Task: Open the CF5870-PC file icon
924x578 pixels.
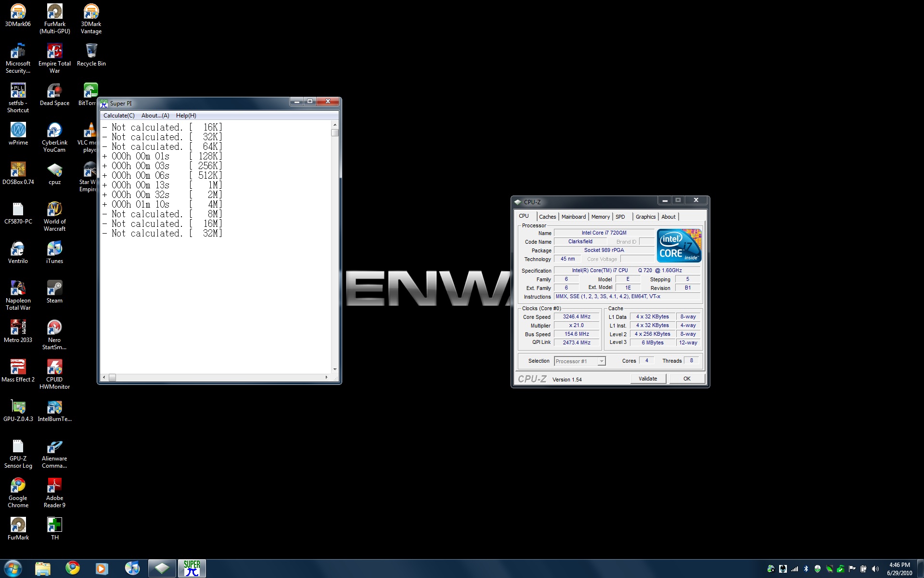Action: (18, 212)
